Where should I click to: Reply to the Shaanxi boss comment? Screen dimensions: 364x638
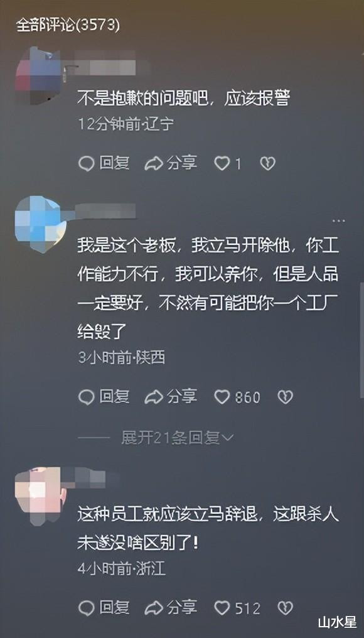click(104, 397)
